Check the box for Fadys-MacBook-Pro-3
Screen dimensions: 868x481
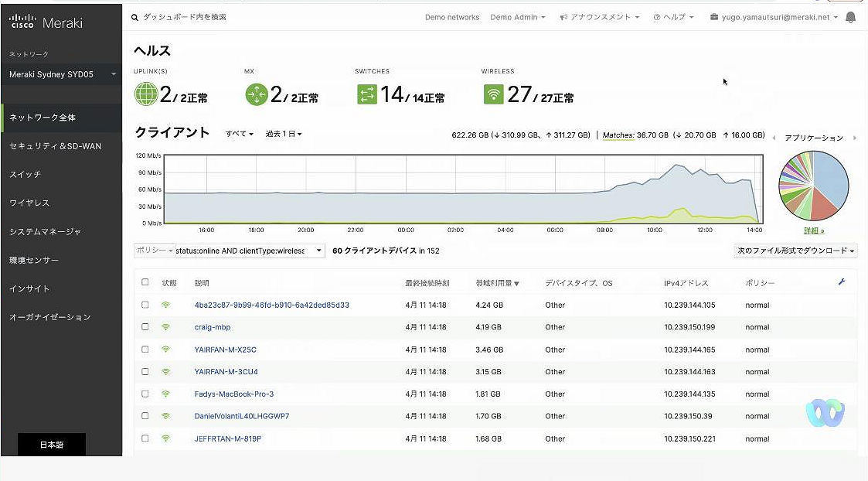pos(145,394)
